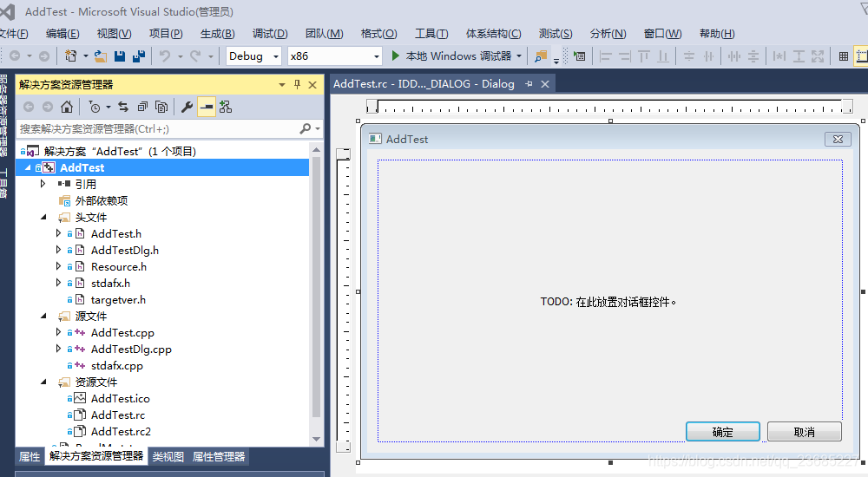The width and height of the screenshot is (868, 477).
Task: Open the 生成(B) menu
Action: coord(218,34)
